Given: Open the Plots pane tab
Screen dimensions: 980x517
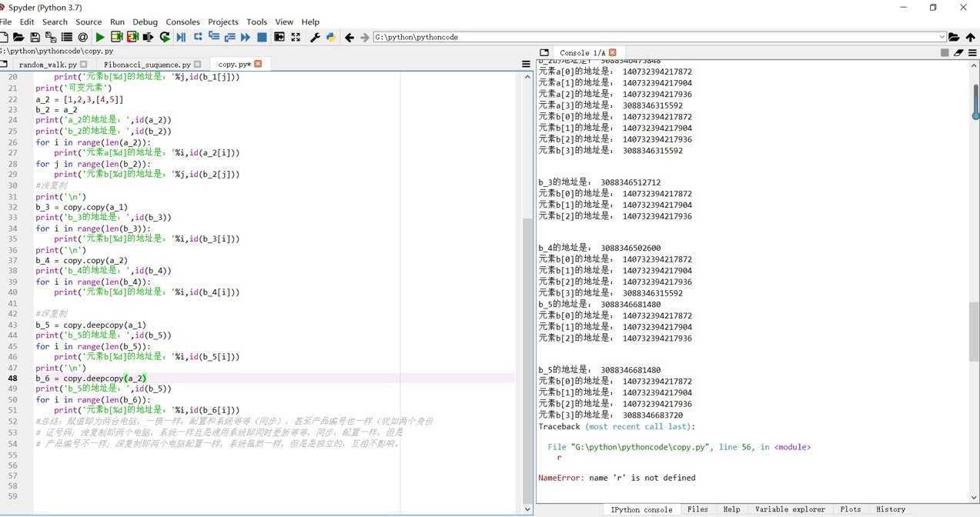Looking at the screenshot, I should 851,509.
